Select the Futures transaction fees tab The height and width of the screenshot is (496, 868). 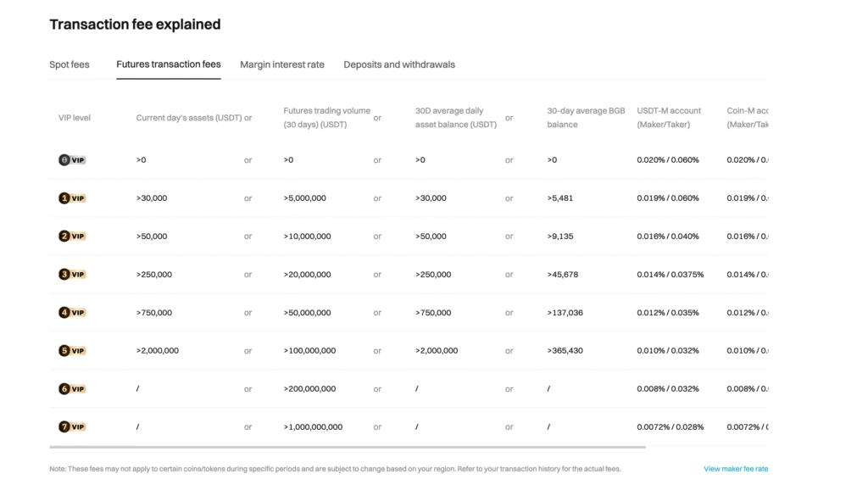[169, 64]
